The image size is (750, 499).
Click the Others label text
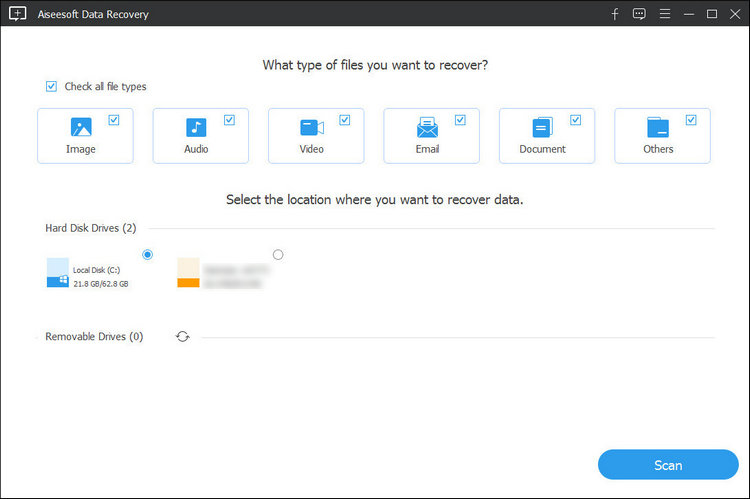click(658, 149)
